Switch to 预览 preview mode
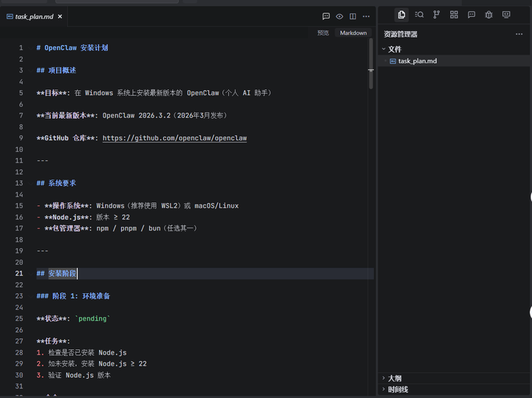532x398 pixels. (x=323, y=33)
